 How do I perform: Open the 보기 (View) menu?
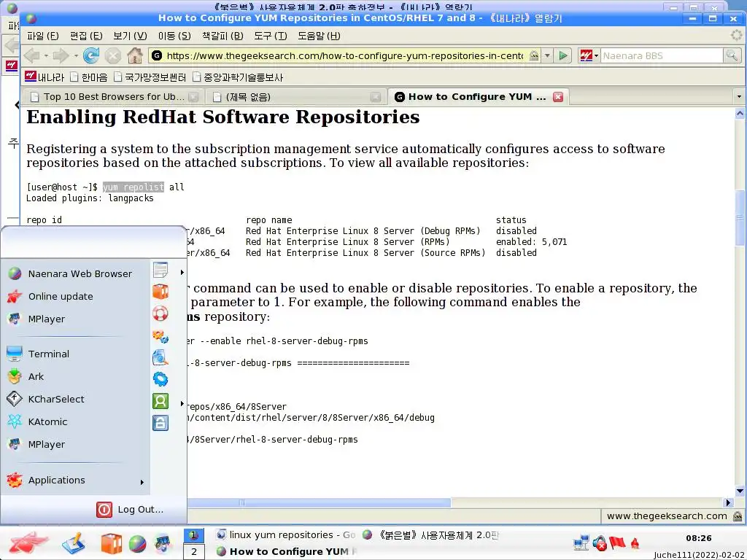point(130,36)
